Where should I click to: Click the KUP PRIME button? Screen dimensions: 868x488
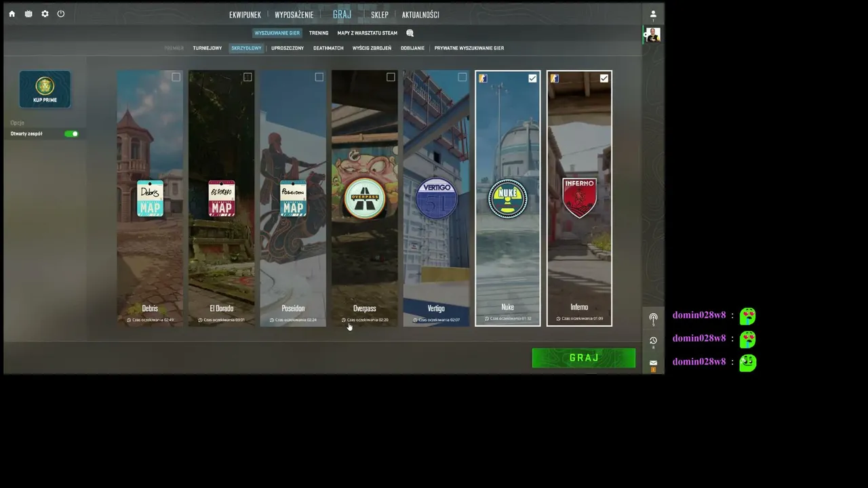[45, 89]
